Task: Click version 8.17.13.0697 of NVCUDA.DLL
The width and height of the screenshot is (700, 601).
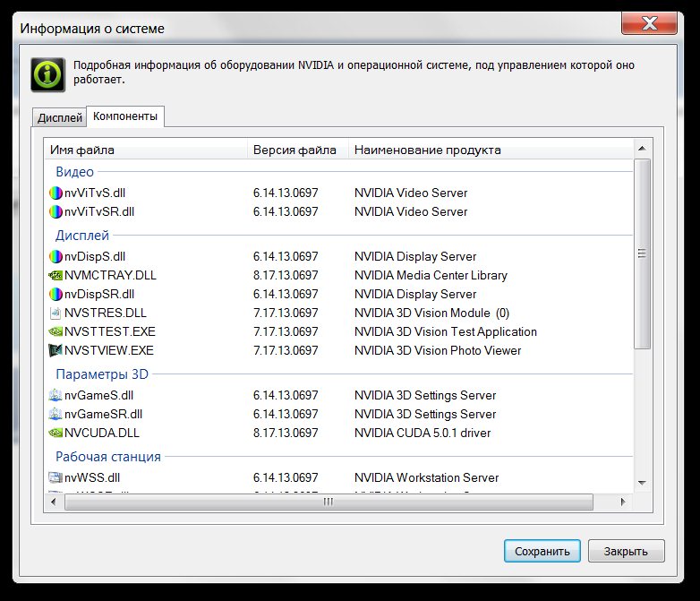Action: click(286, 433)
